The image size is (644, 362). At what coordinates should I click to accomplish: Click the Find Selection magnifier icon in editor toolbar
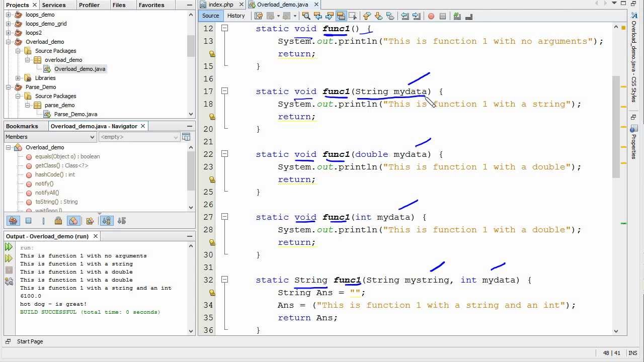306,16
